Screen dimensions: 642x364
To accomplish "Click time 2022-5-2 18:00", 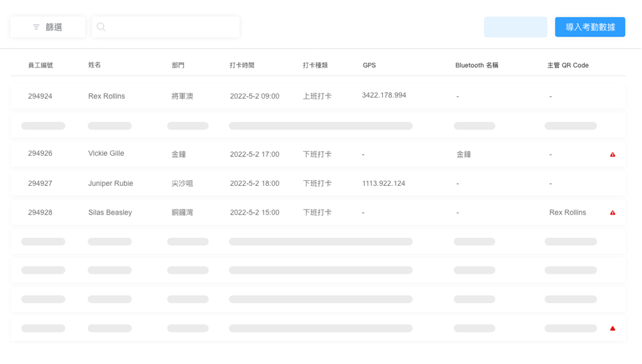I will 255,183.
